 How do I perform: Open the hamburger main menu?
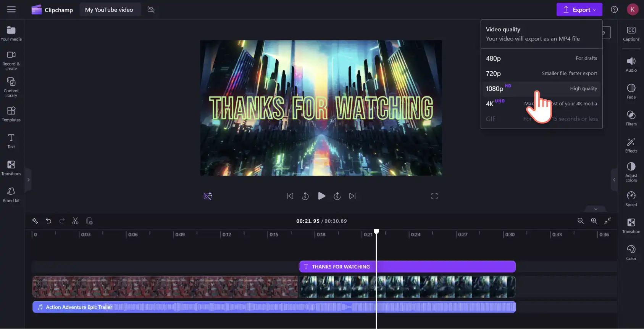tap(11, 10)
